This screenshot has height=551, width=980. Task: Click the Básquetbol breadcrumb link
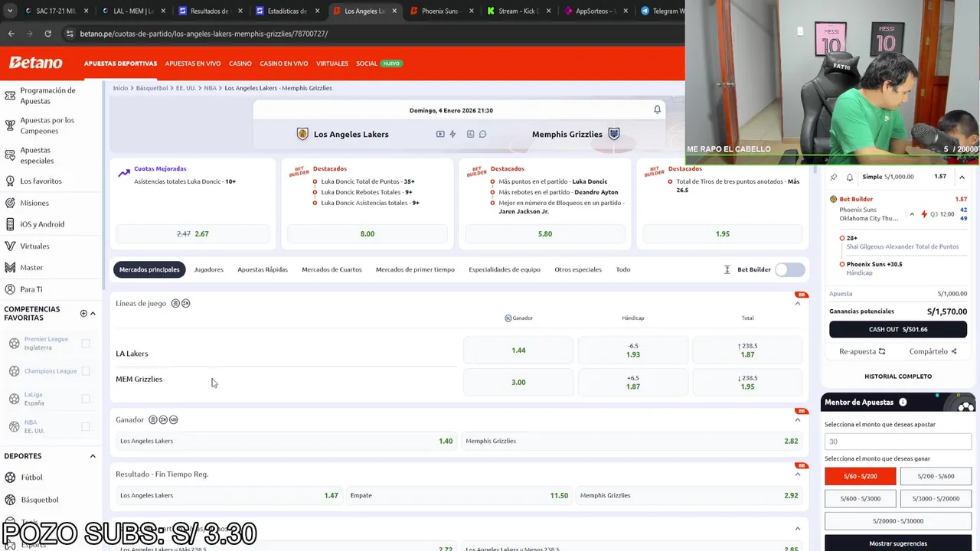click(x=152, y=88)
